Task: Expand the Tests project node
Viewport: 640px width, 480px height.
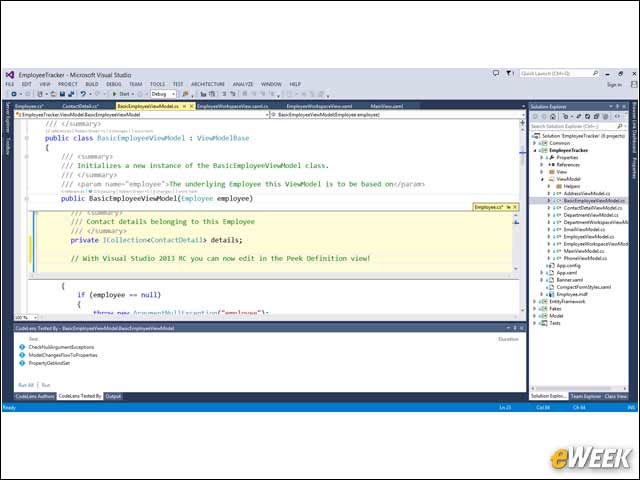Action: 534,323
